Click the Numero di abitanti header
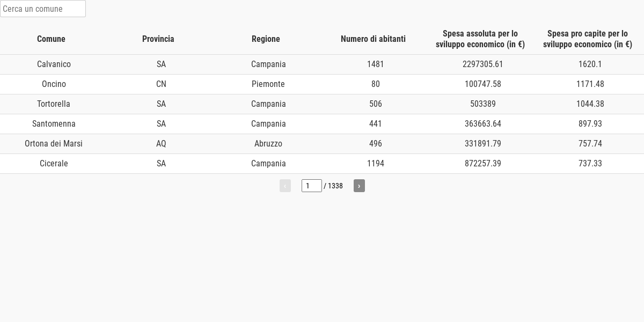The height and width of the screenshot is (322, 644). tap(373, 39)
